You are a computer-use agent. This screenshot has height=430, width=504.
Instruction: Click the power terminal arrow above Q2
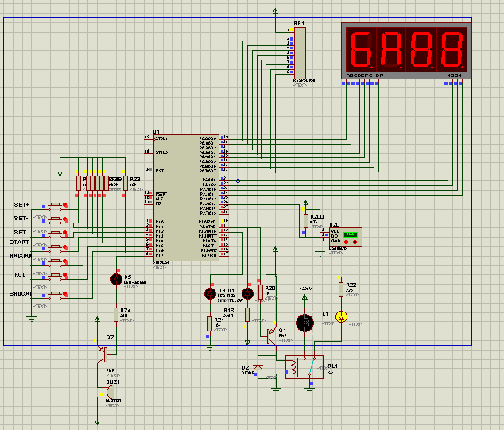pos(98,320)
